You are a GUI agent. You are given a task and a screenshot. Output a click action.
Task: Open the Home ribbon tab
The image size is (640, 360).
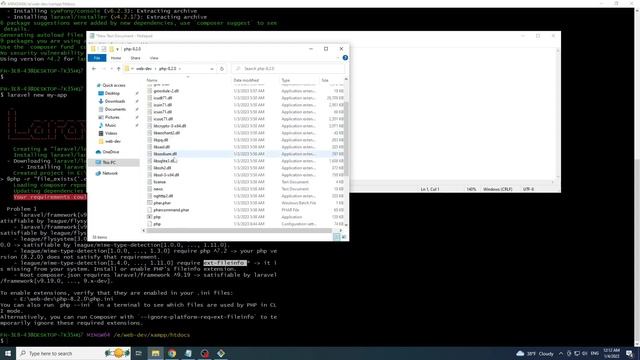coord(116,58)
